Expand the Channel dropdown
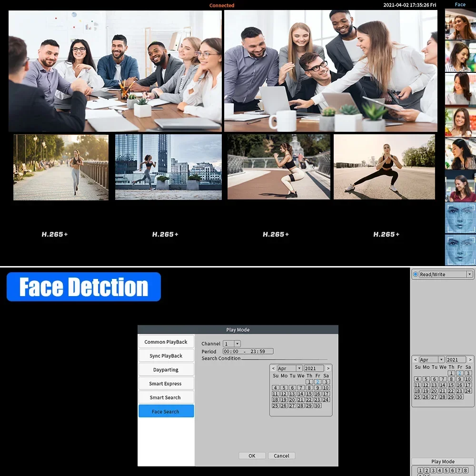Screen dimensions: 476x476 (x=238, y=344)
